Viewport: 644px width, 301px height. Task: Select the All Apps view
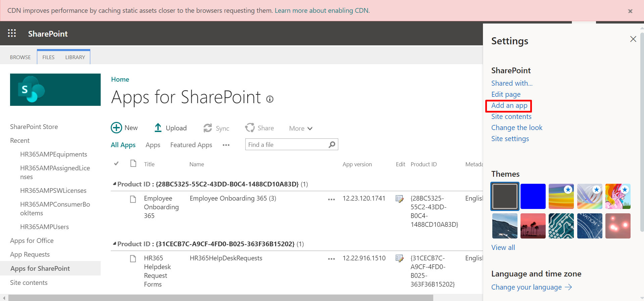[x=123, y=145]
